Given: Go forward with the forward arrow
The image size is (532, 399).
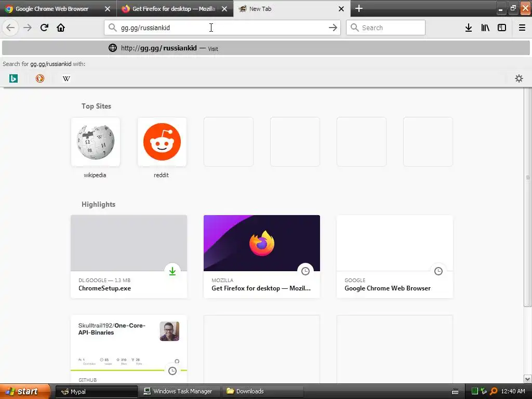Looking at the screenshot, I should [28, 28].
